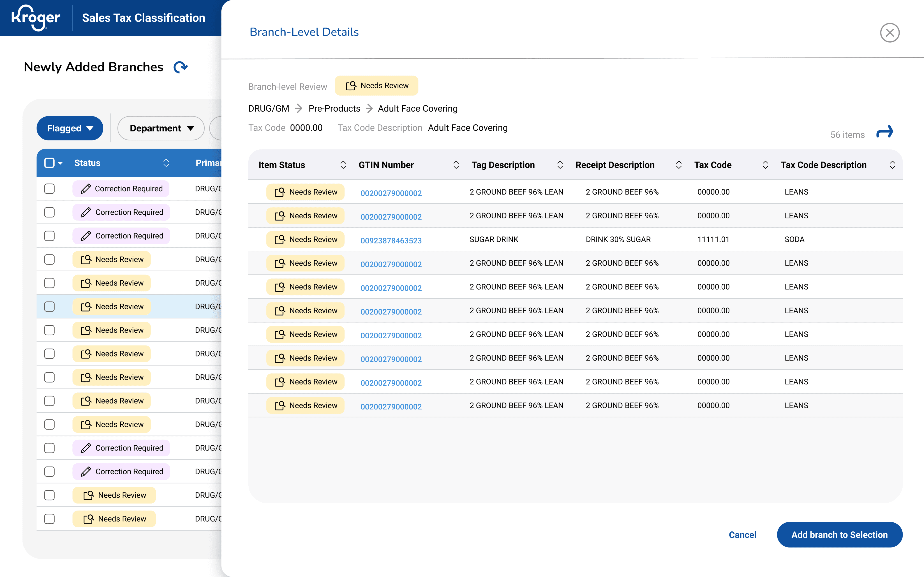Close the Branch-Level Details panel
This screenshot has height=577, width=924.
coord(889,33)
